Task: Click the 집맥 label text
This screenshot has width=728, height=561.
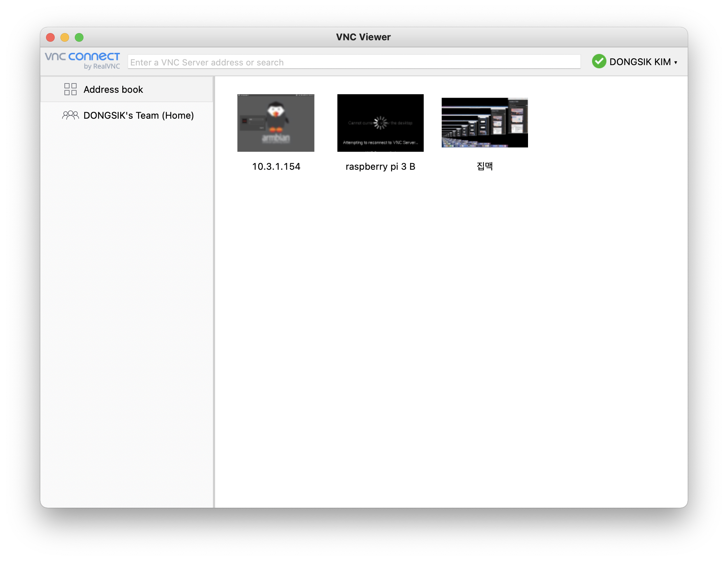Action: [484, 166]
